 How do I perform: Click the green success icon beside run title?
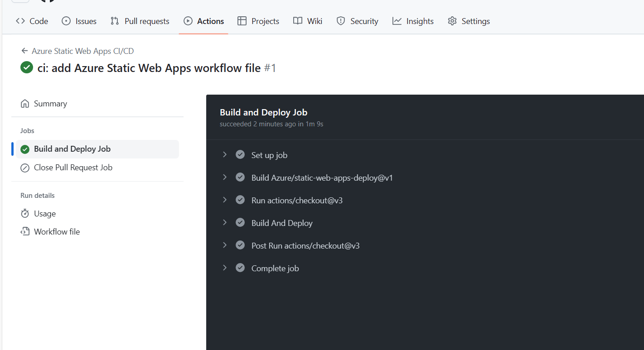pos(27,68)
